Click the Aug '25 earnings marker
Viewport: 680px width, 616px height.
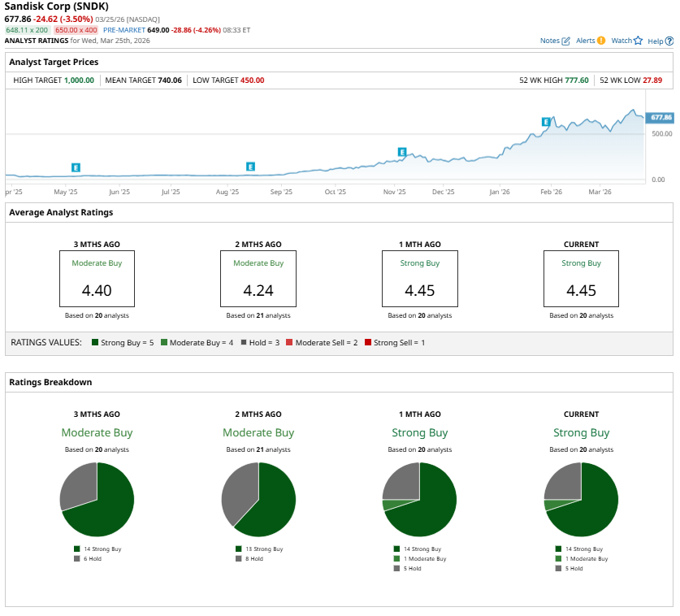[250, 167]
